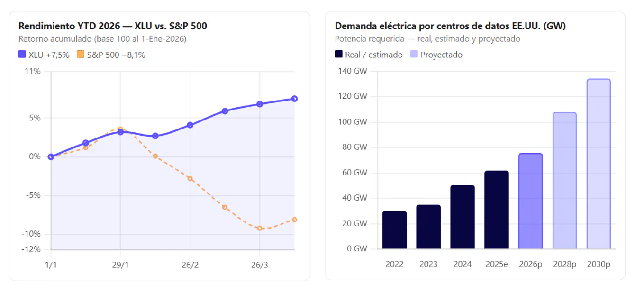Click the 2025e estimated demand bar

(x=497, y=210)
